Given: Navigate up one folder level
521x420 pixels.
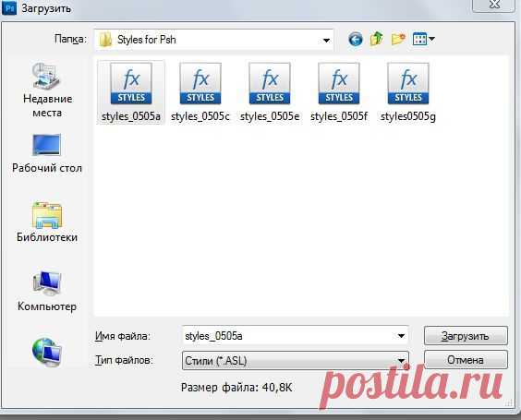Looking at the screenshot, I should click(377, 39).
